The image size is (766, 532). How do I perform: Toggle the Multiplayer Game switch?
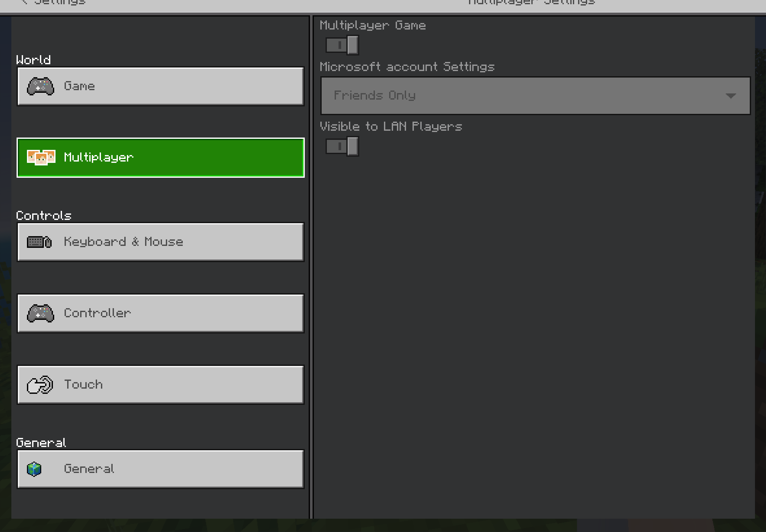(342, 45)
